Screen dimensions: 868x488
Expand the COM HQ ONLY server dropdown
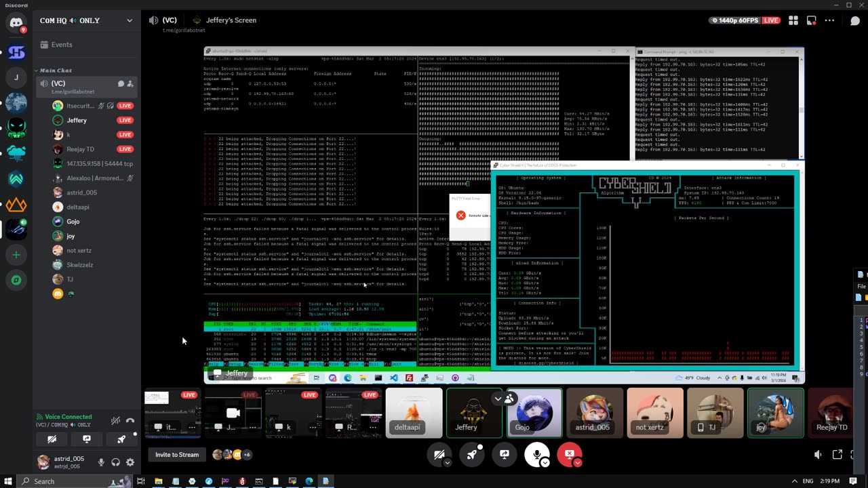coord(130,20)
